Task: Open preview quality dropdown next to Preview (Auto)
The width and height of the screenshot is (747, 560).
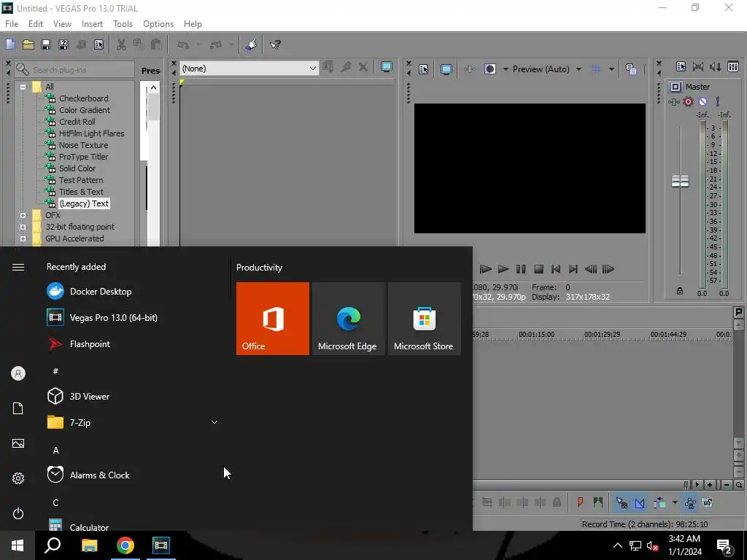Action: pos(578,69)
